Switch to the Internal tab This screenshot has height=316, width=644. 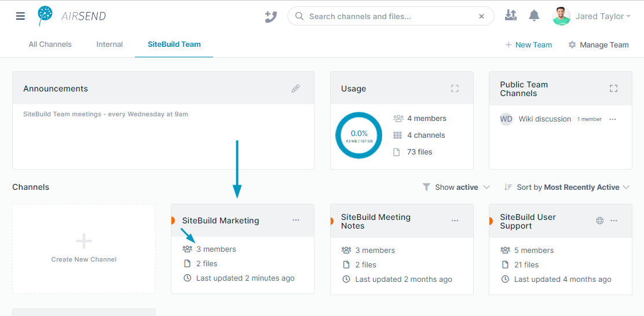click(109, 45)
